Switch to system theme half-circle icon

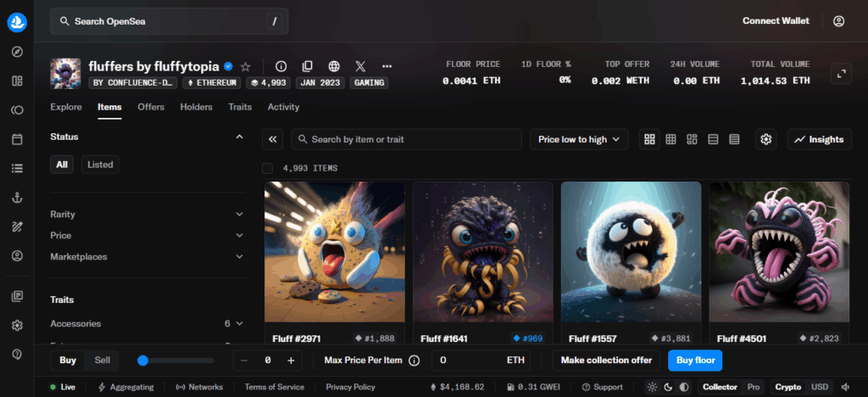[685, 387]
